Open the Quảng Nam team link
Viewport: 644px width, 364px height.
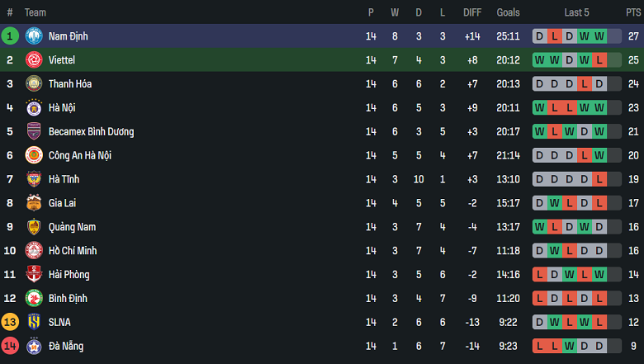tap(70, 227)
